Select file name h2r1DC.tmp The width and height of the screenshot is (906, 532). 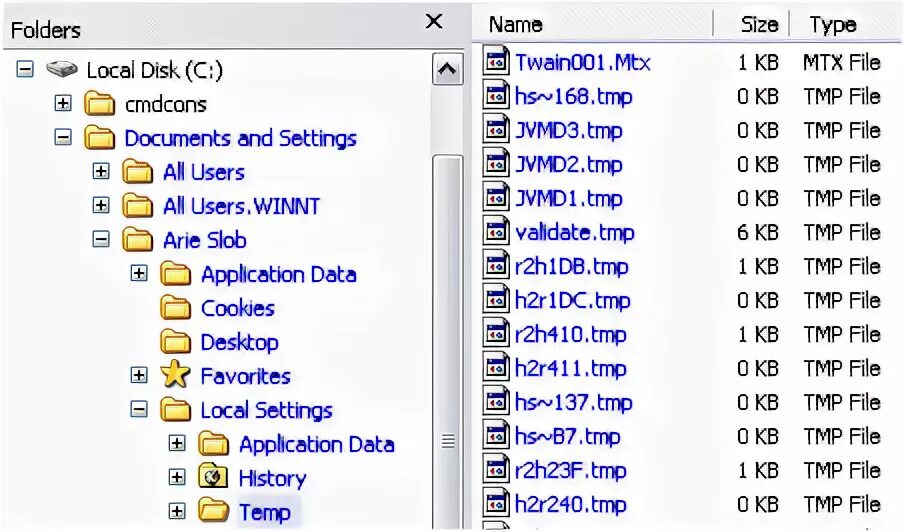572,300
